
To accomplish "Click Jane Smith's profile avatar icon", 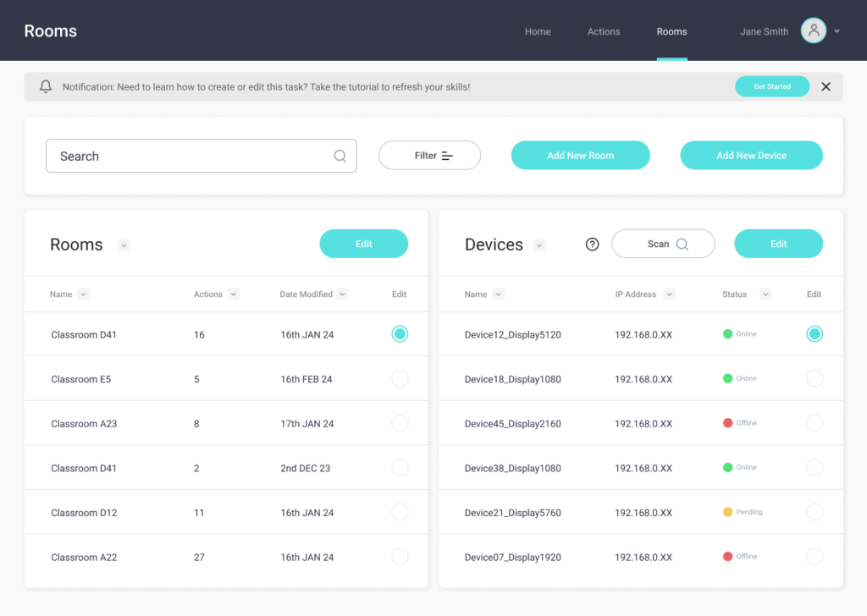I will point(813,31).
